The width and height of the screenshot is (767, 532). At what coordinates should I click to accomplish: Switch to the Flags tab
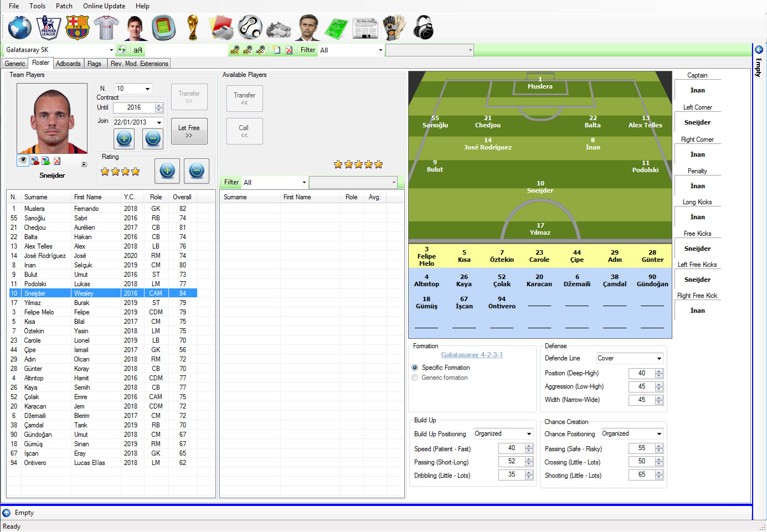click(x=94, y=64)
